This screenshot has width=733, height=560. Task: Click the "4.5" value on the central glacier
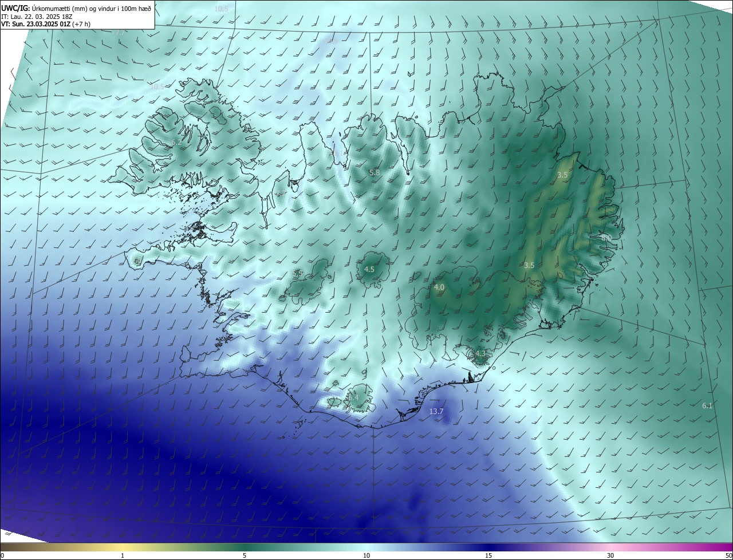click(x=369, y=269)
